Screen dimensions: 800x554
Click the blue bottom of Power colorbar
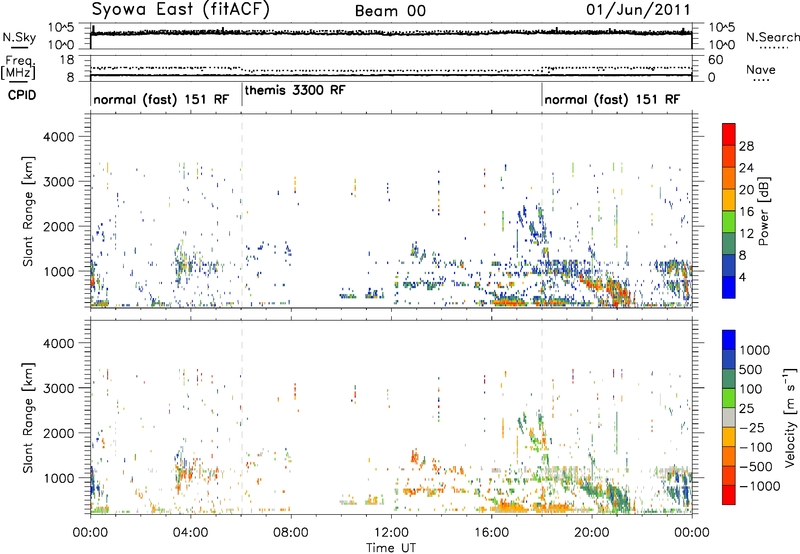729,287
